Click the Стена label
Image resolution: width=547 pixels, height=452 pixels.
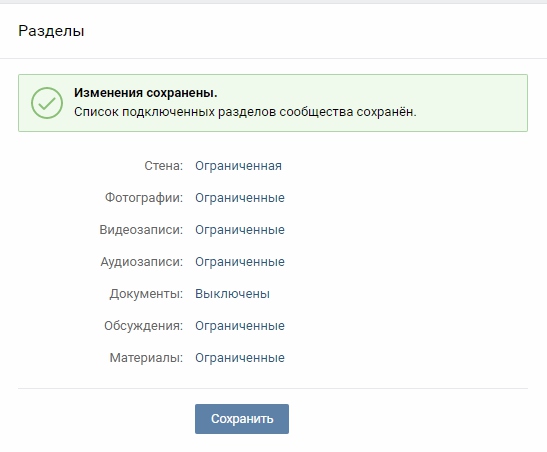(x=164, y=166)
